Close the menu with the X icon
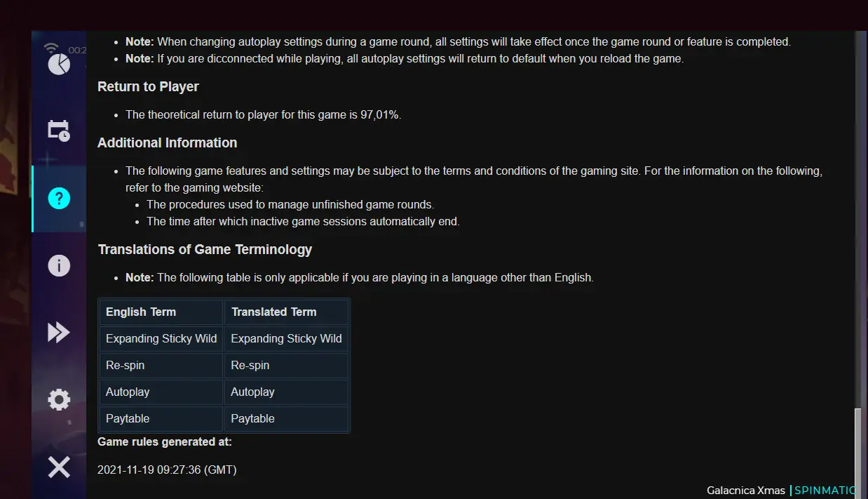868x499 pixels. click(x=59, y=467)
